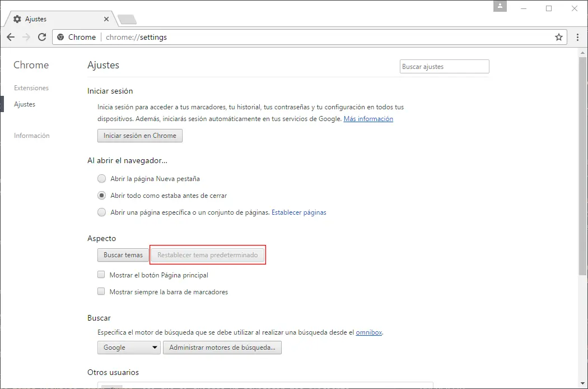
Task: Select the Ajustes browser tab
Action: tap(60, 18)
